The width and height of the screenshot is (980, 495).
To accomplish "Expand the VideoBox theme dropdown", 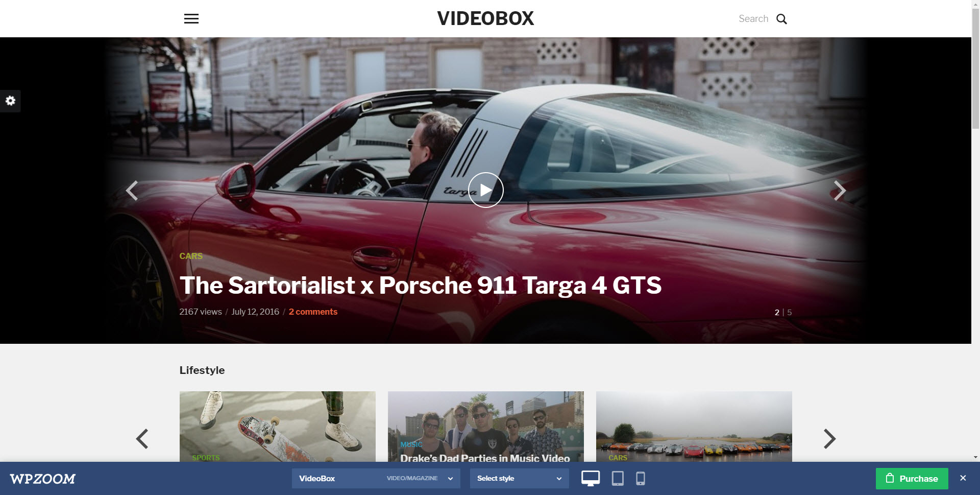I will click(x=376, y=478).
